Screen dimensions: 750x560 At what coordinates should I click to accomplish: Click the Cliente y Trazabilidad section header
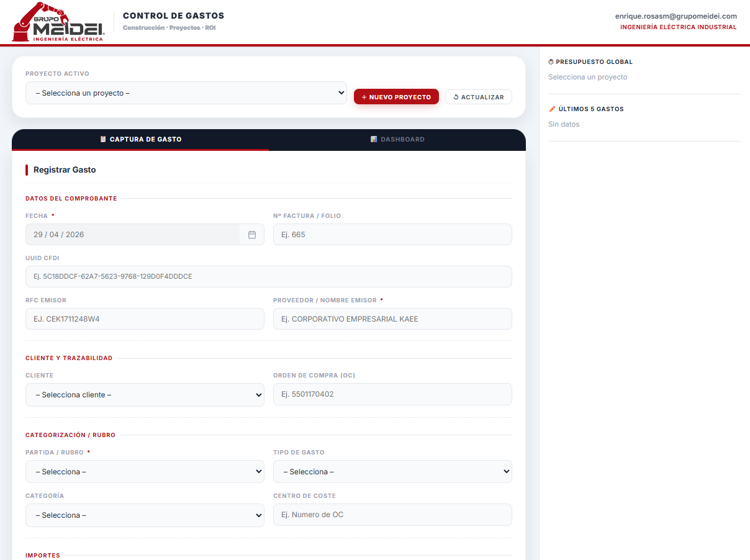tap(69, 358)
